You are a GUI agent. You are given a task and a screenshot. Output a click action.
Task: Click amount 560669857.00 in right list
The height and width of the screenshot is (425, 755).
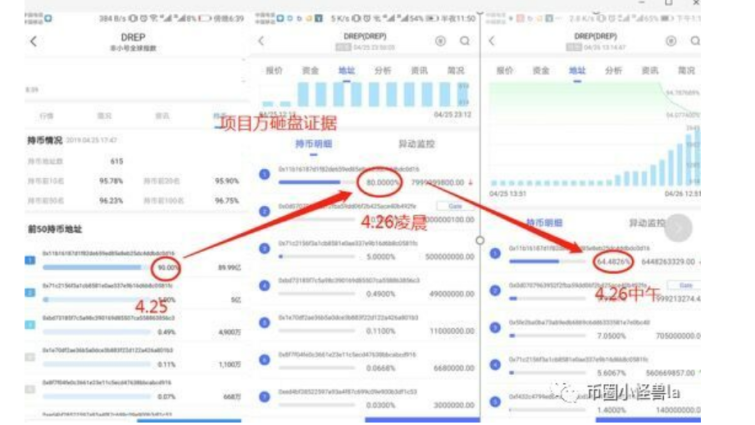click(x=670, y=373)
